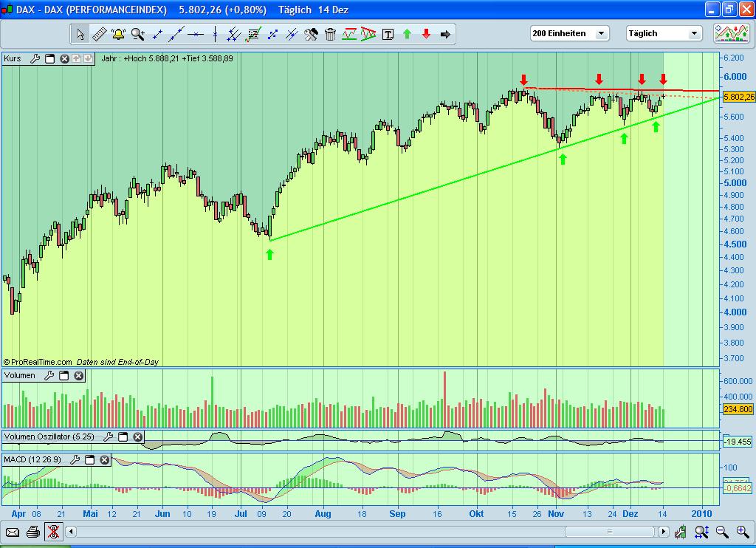The image size is (756, 548).
Task: Open the Kurs panel properties wrench
Action: [x=35, y=58]
